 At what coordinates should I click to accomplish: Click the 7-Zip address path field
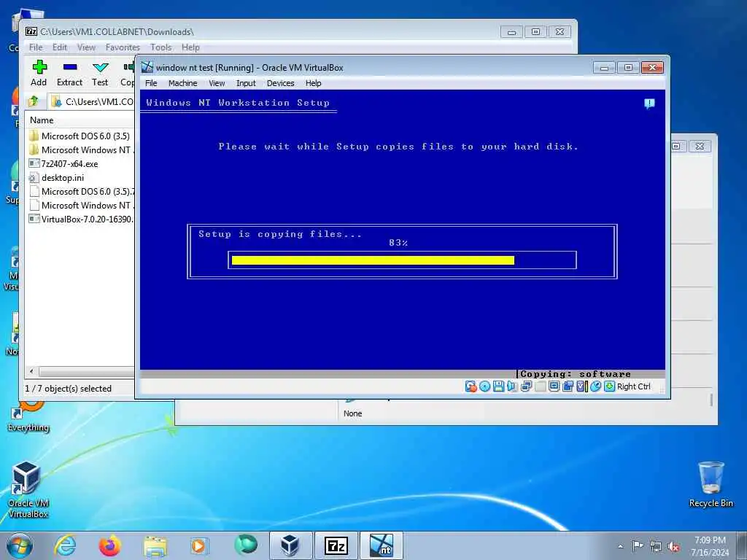[91, 101]
